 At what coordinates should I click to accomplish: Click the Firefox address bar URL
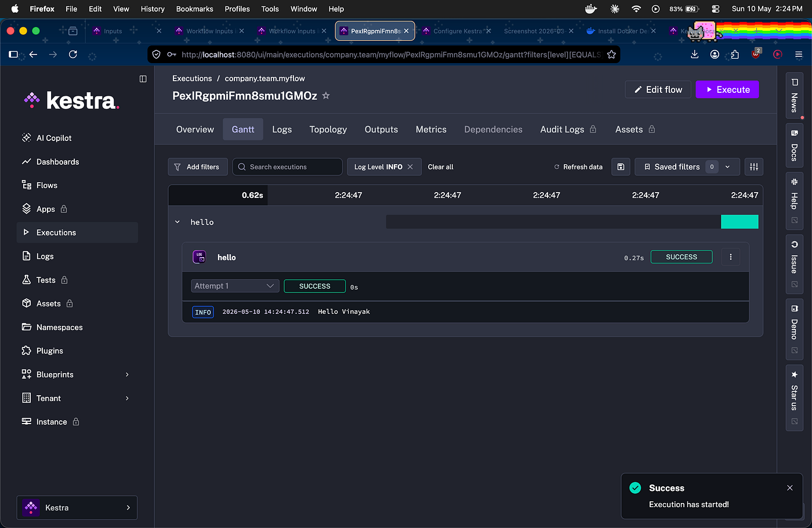click(x=391, y=55)
